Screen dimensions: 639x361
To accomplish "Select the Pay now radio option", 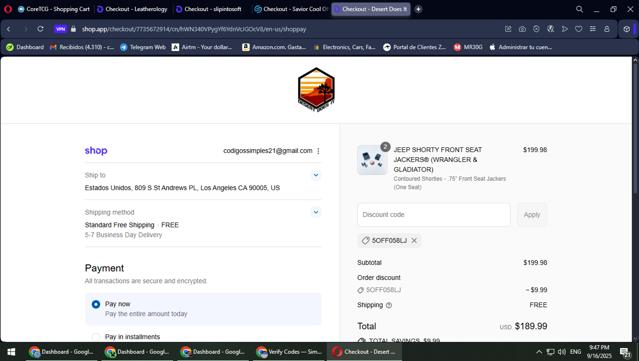I will click(96, 304).
